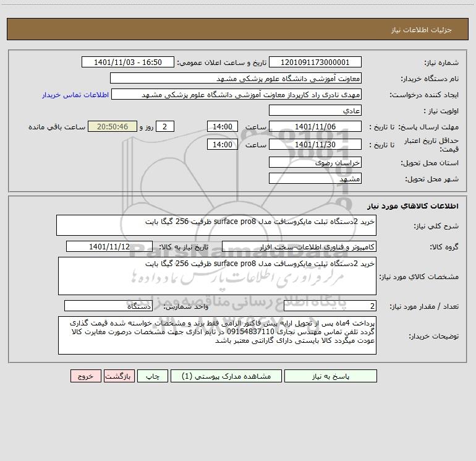Open مشاهده مدارک پیوستی (1) button
476x461 pixels.
(226, 376)
